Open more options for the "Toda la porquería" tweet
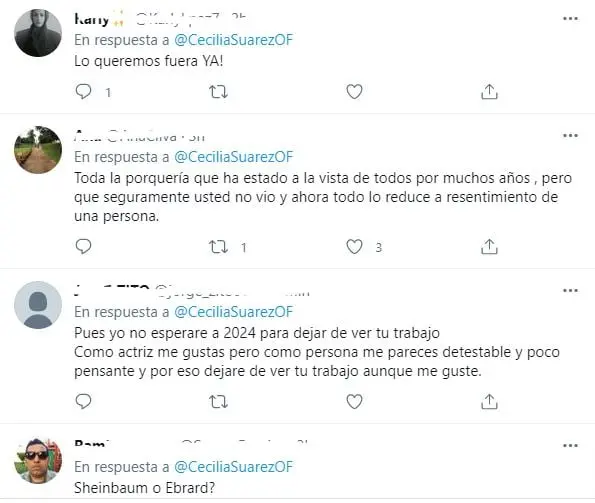595x503 pixels. (570, 135)
